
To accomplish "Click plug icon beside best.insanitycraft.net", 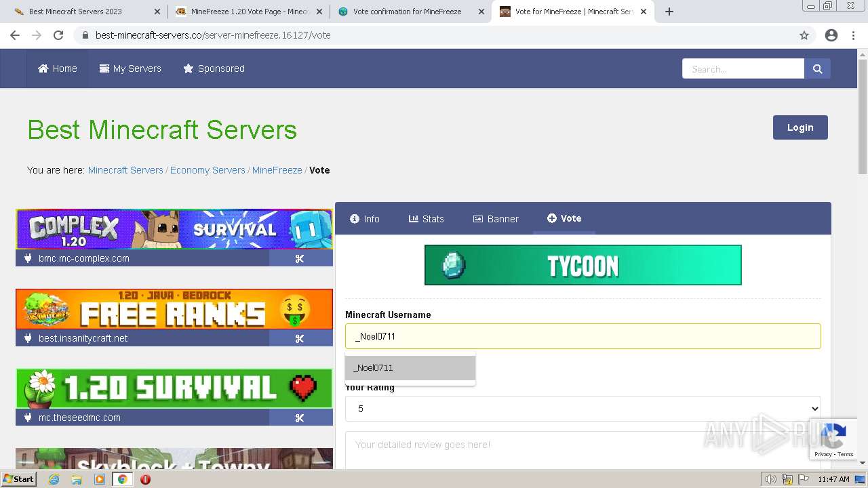I will pyautogui.click(x=28, y=338).
